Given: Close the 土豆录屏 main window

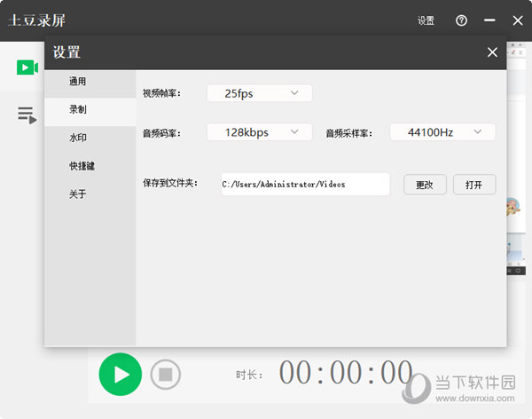Looking at the screenshot, I should tap(518, 20).
